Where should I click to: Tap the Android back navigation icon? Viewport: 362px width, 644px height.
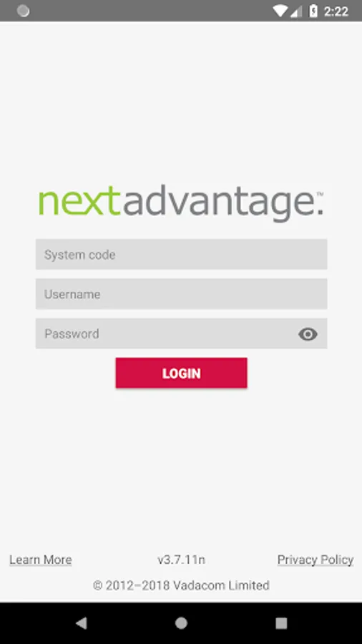tap(82, 623)
